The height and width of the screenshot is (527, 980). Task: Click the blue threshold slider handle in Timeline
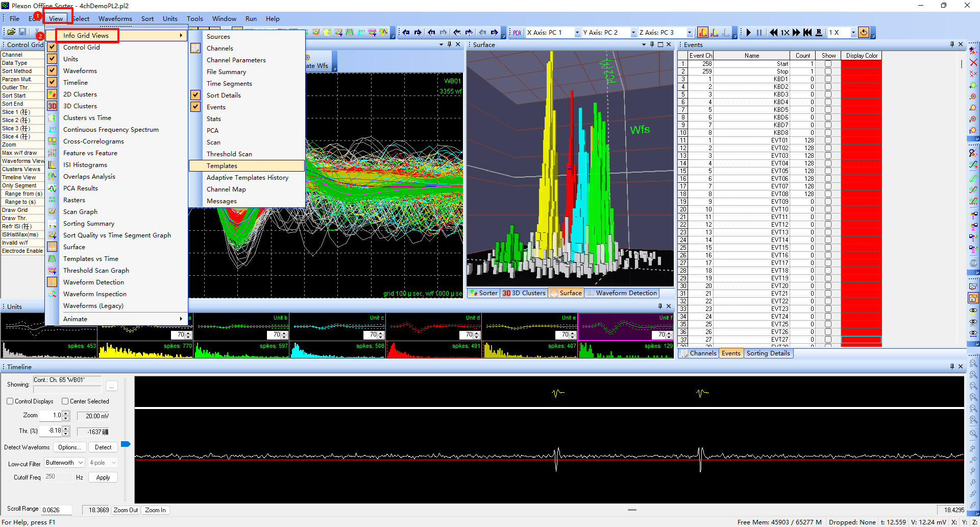[126, 444]
